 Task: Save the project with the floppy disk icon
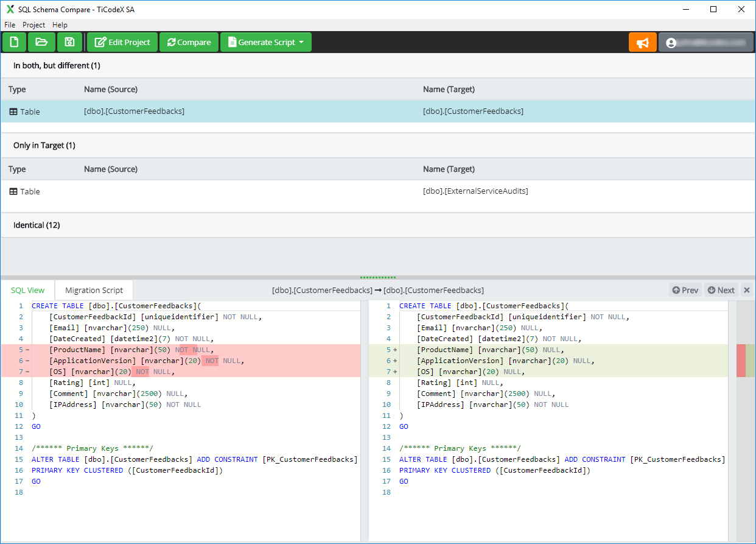[69, 42]
